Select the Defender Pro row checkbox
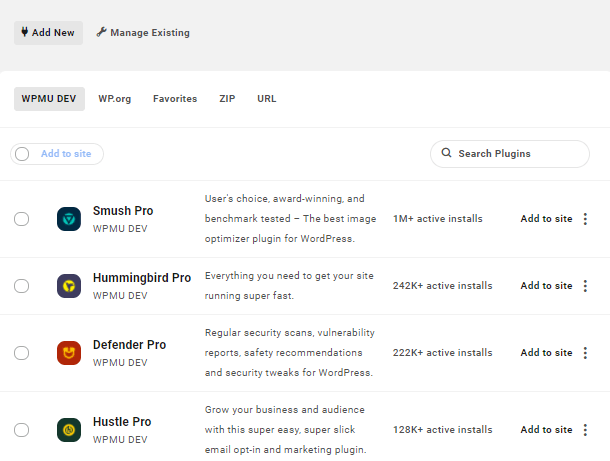This screenshot has width=610, height=461. pyautogui.click(x=21, y=353)
